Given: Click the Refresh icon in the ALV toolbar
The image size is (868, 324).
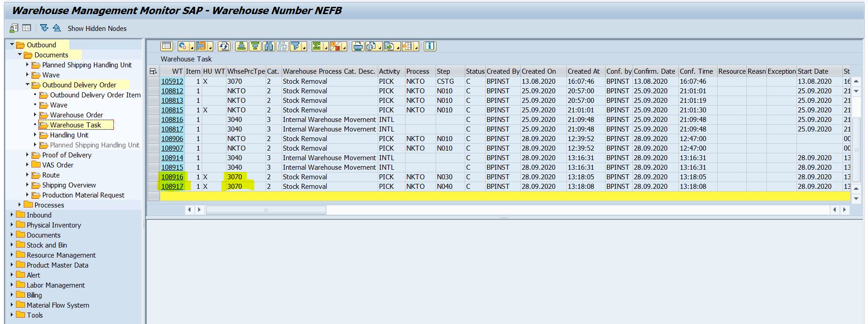Looking at the screenshot, I should coord(224,46).
